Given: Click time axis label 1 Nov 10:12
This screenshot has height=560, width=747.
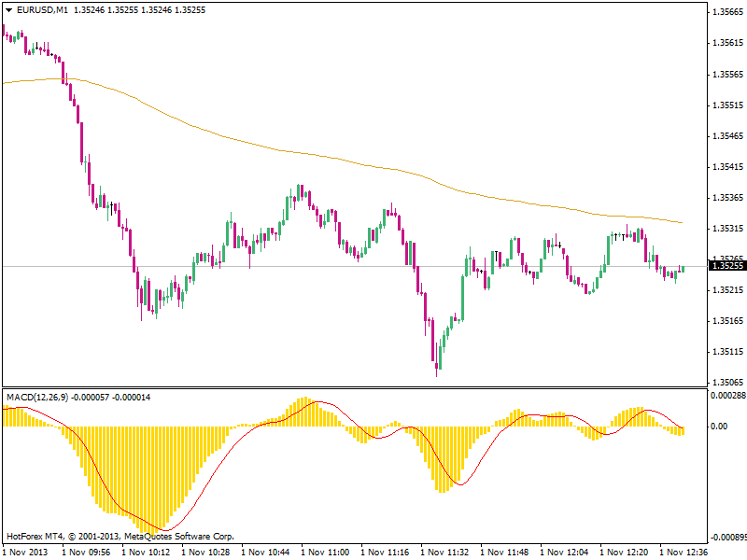Looking at the screenshot, I should click(x=146, y=553).
